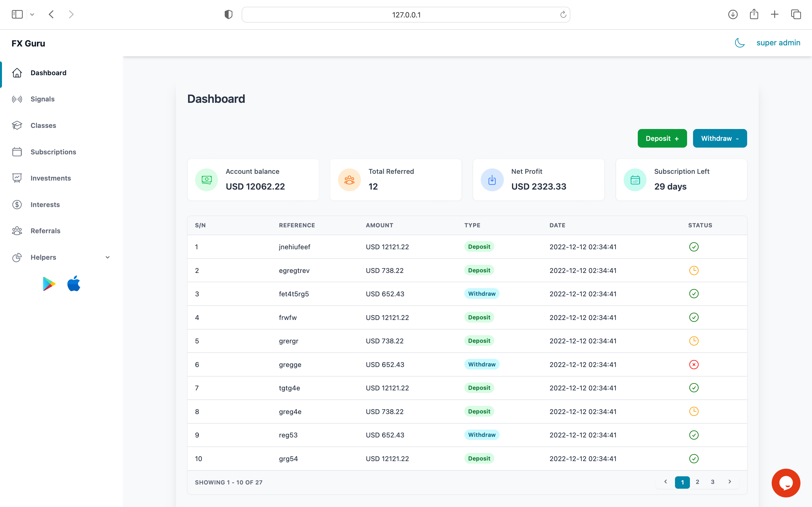Click the Net Profit download icon
812x507 pixels.
pyautogui.click(x=492, y=180)
